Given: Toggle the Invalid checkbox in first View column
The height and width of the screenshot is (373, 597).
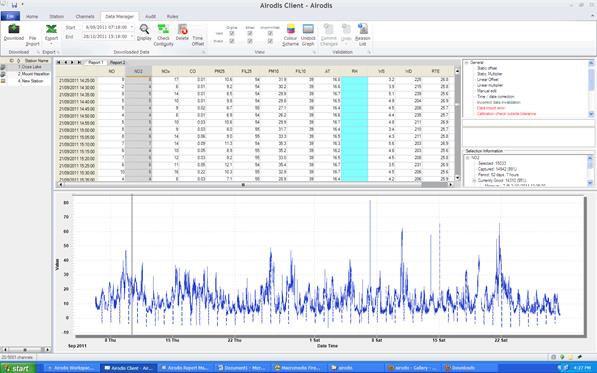Looking at the screenshot, I should [x=231, y=41].
